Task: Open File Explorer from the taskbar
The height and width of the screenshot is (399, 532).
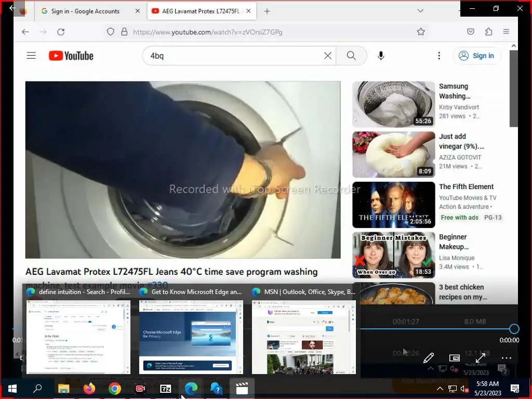Action: coord(63,389)
